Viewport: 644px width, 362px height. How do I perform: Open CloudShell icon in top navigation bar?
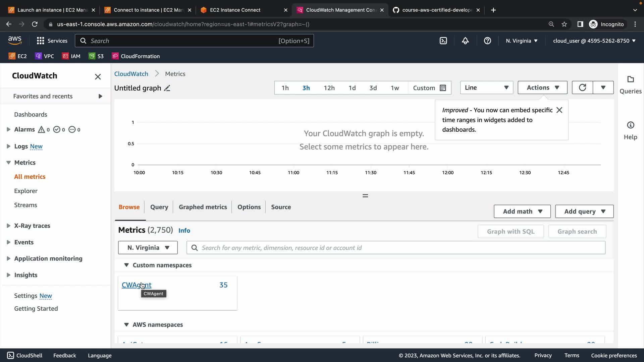pos(443,41)
